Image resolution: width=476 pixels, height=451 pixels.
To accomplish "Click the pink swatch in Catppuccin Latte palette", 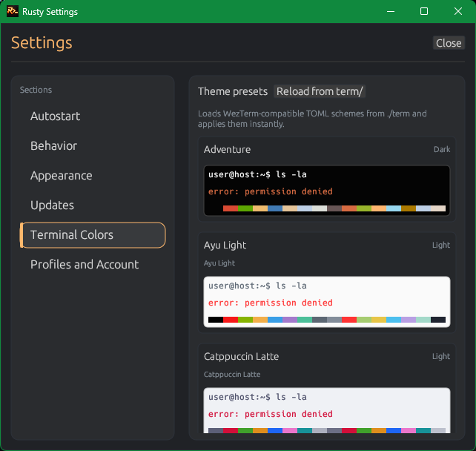I will coord(290,431).
